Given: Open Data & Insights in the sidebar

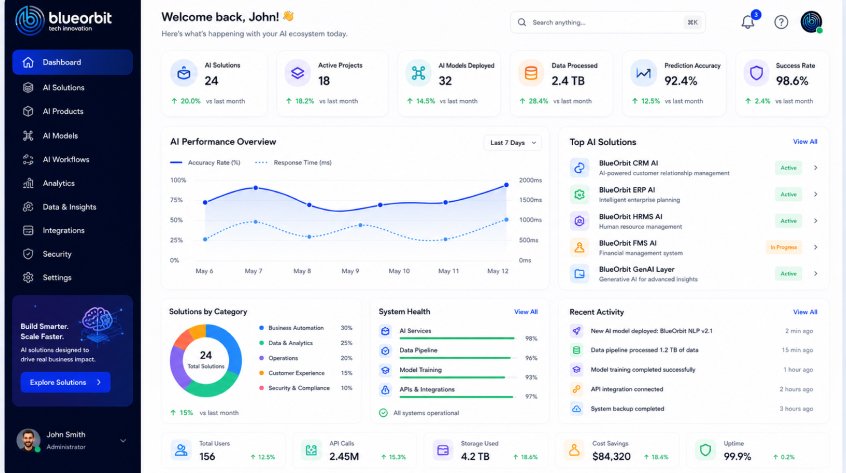Looking at the screenshot, I should (x=72, y=207).
